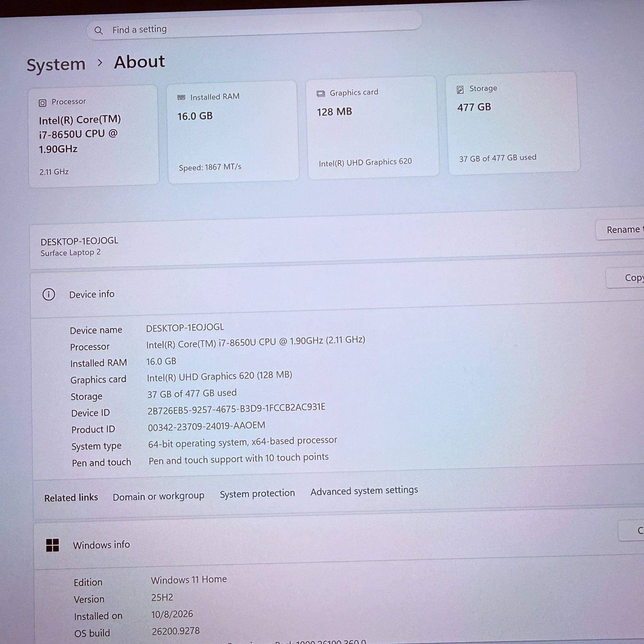Select Storage row 37 GB of 477 GB used value
The width and height of the screenshot is (644, 644).
[x=192, y=393]
